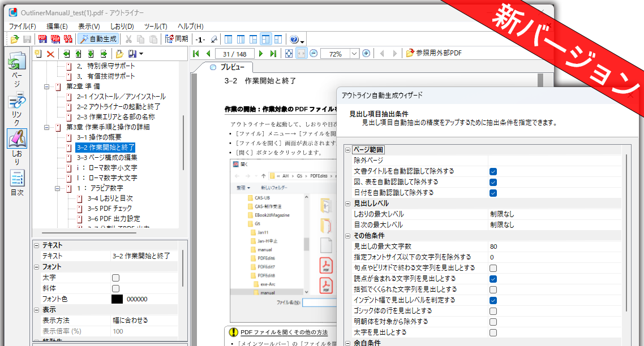The width and height of the screenshot is (644, 346).
Task: Collapse the 見出しレベル section in wizard
Action: pyautogui.click(x=348, y=204)
